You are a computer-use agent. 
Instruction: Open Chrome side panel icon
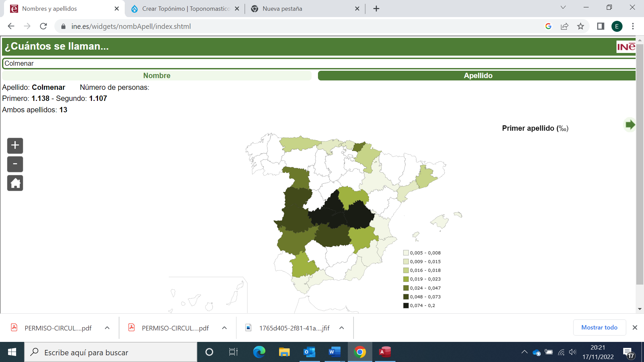pos(600,26)
